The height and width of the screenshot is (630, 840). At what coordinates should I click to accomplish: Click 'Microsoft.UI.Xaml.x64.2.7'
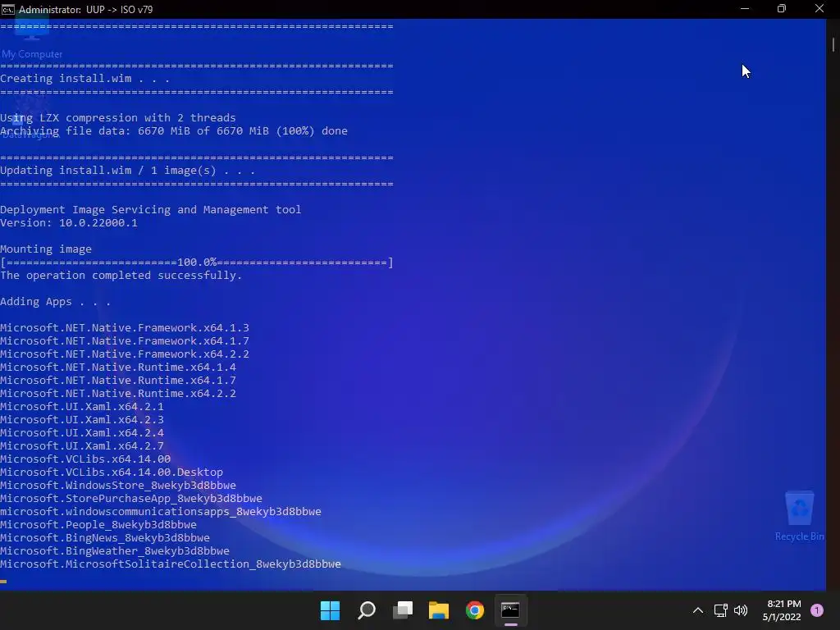[82, 446]
